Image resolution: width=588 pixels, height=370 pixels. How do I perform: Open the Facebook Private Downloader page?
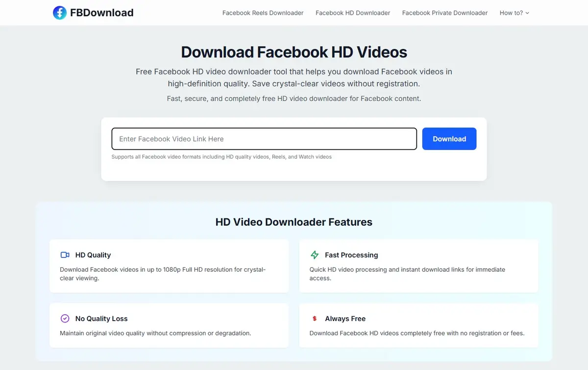tap(444, 13)
